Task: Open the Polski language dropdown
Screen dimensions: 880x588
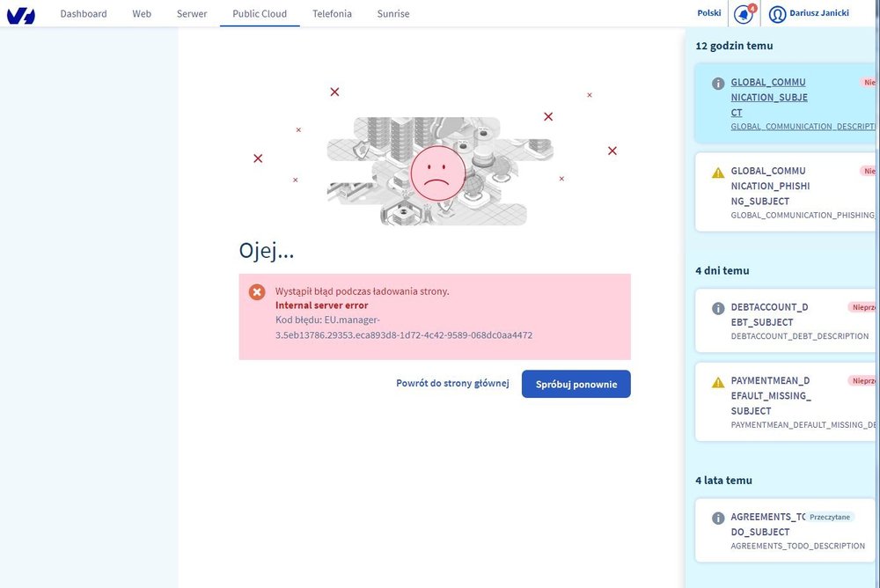Action: point(708,14)
